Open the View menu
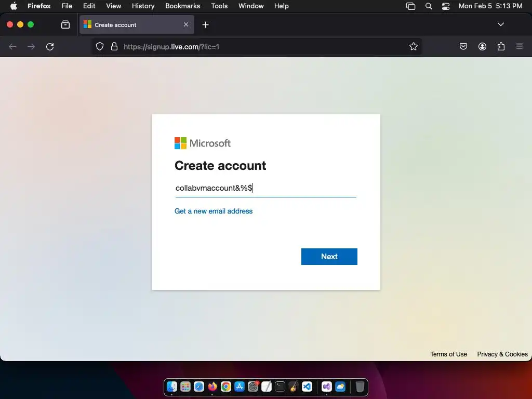The height and width of the screenshot is (399, 532). point(113,6)
